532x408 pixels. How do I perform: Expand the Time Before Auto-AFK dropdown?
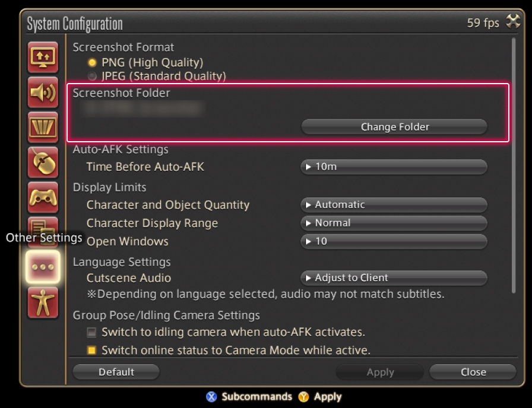394,167
